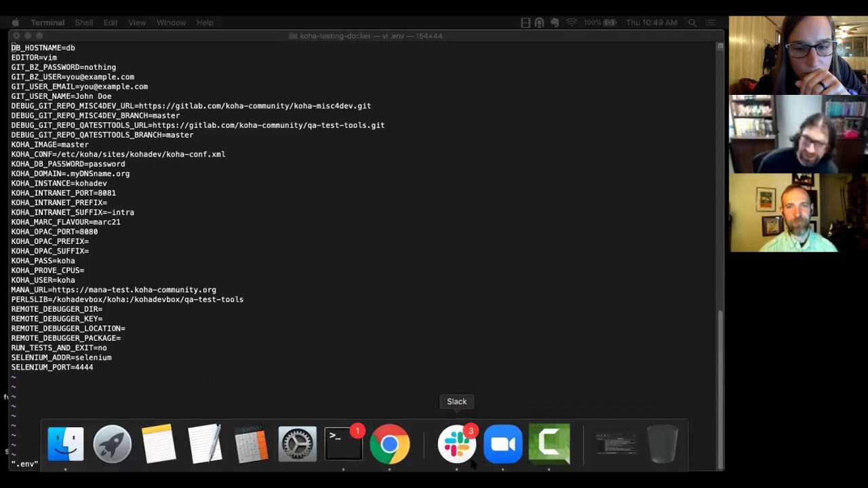The height and width of the screenshot is (488, 868).
Task: Click the EDITOR=vim line
Action: (34, 58)
